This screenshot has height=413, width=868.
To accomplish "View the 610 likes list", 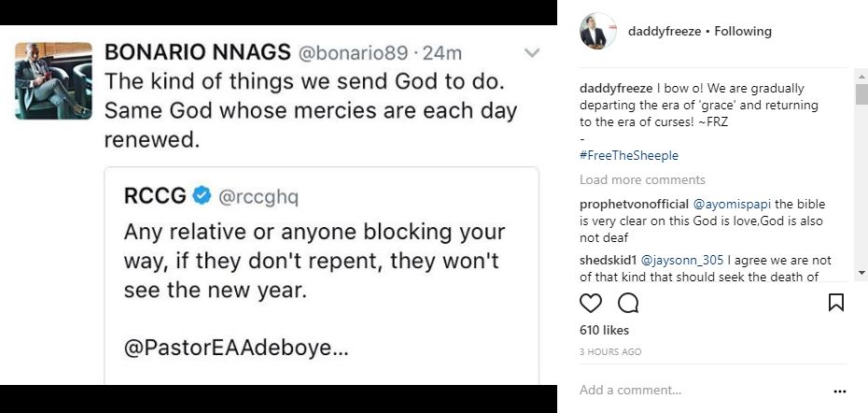I will [604, 330].
